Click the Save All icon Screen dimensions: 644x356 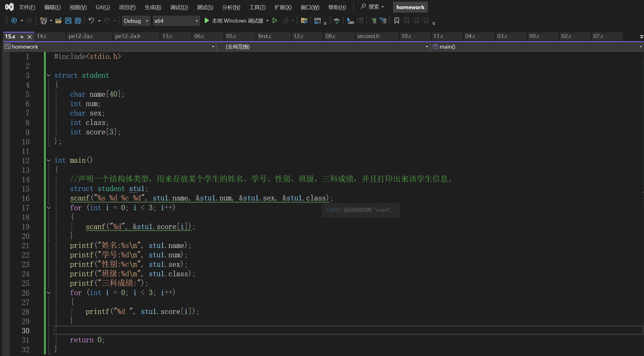point(78,21)
